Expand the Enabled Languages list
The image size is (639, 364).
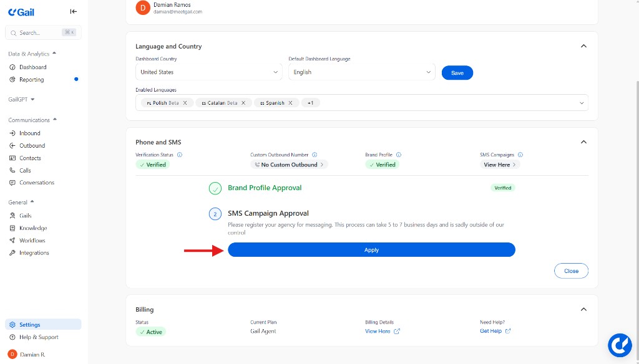(582, 103)
